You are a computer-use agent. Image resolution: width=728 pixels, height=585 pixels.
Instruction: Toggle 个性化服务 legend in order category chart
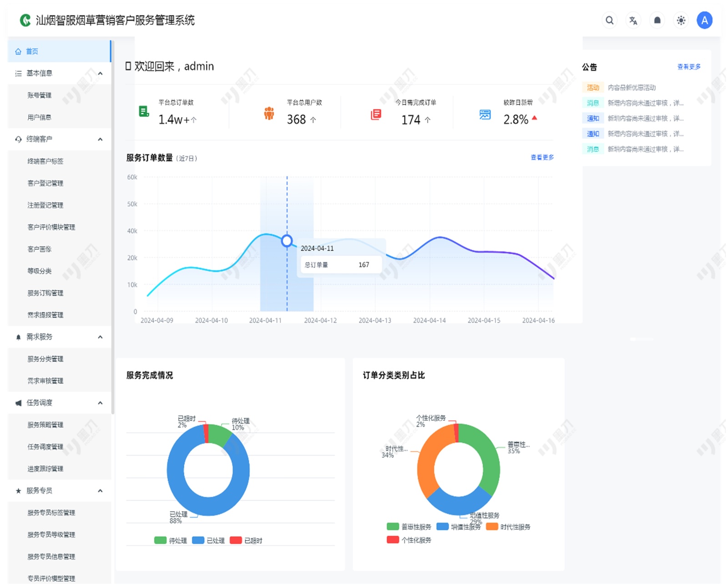click(x=409, y=540)
